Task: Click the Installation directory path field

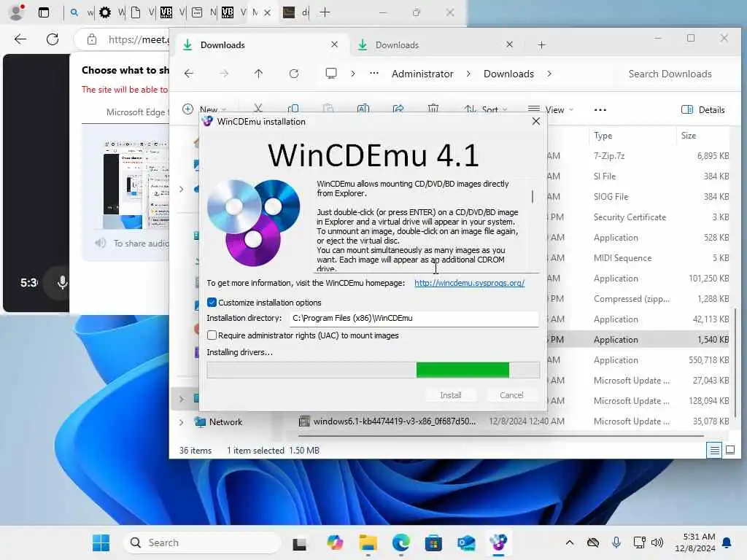Action: coord(414,318)
